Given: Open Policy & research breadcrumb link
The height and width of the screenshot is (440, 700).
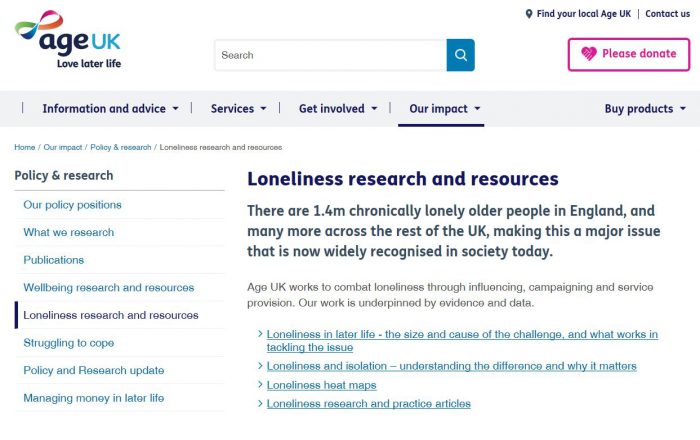Looking at the screenshot, I should coord(121,147).
